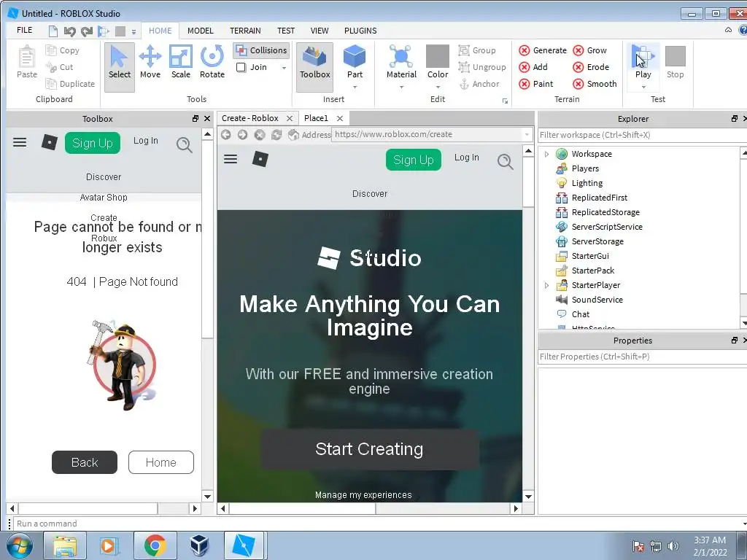Viewport: 747px width, 560px height.
Task: Select the Rotate tool
Action: pyautogui.click(x=212, y=63)
